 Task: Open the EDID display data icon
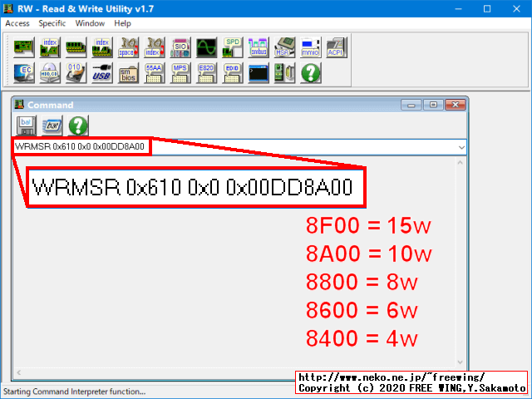pos(233,73)
